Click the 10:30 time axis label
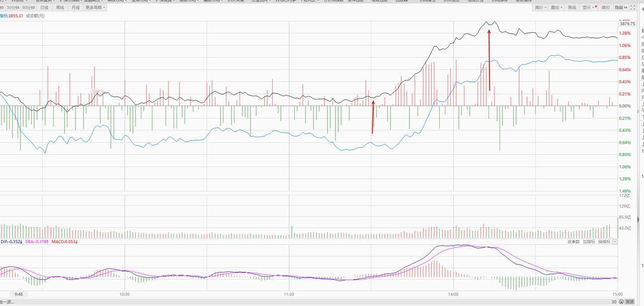This screenshot has height=306, width=644. 124,294
